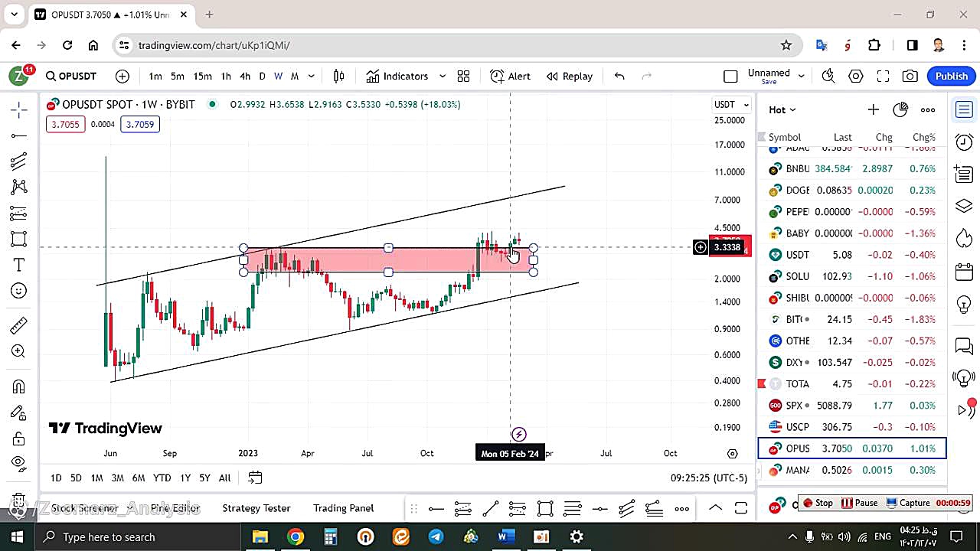The height and width of the screenshot is (551, 980).
Task: Open the Alerts clock panel
Action: 964,142
